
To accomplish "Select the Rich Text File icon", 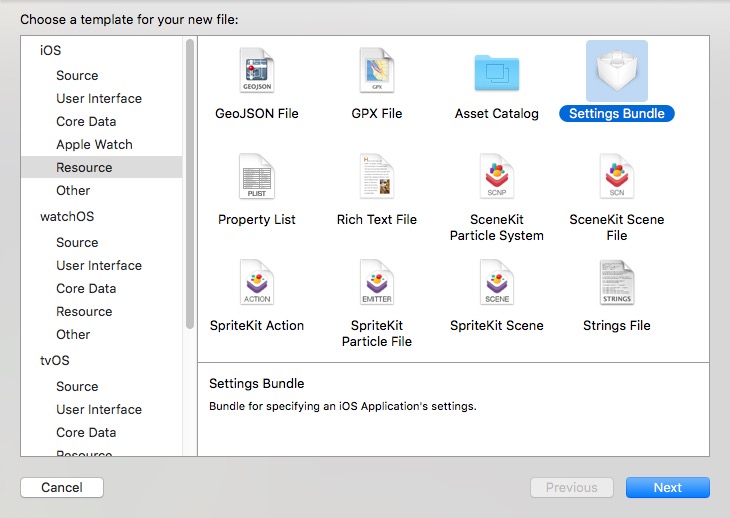I will [x=377, y=177].
